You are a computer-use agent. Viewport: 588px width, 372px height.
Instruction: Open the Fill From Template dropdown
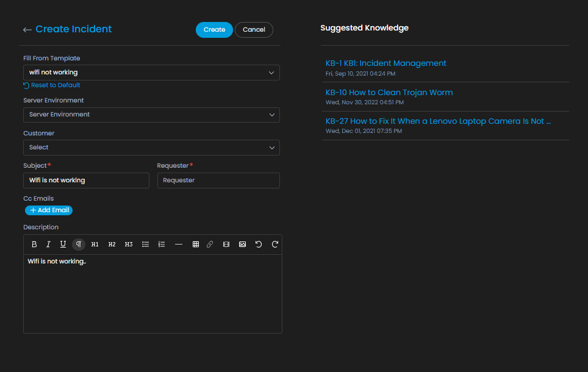point(151,73)
